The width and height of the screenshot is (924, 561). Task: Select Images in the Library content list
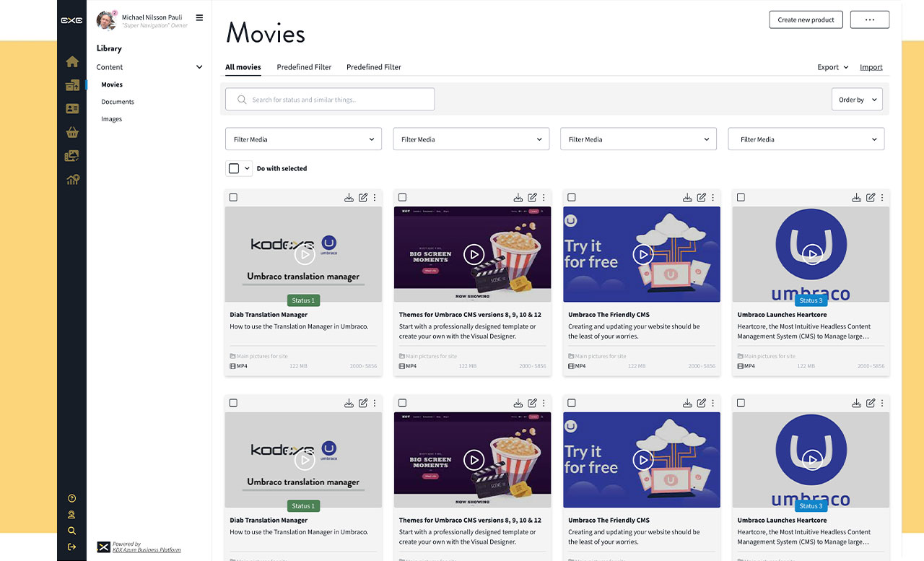point(111,119)
